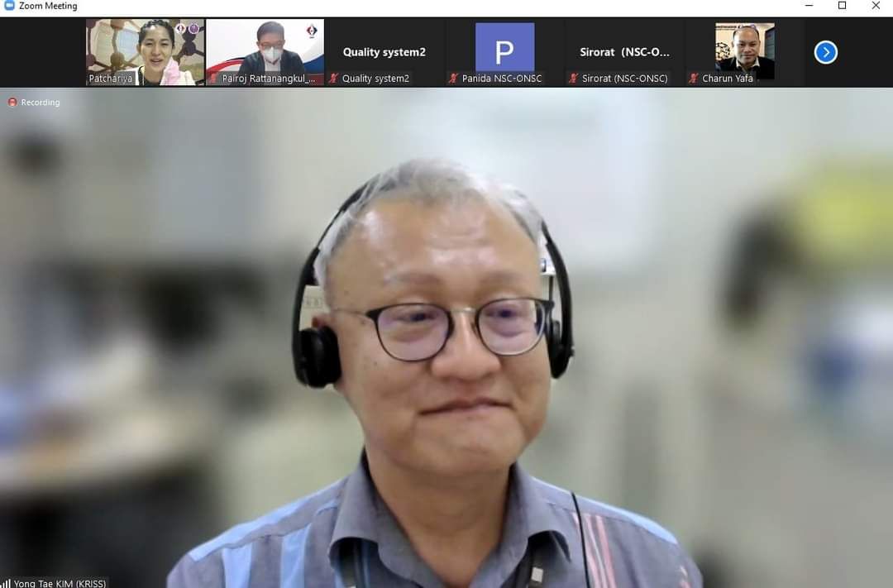Select the Quality system2 participant tile
This screenshot has width=893, height=588.
coord(384,51)
